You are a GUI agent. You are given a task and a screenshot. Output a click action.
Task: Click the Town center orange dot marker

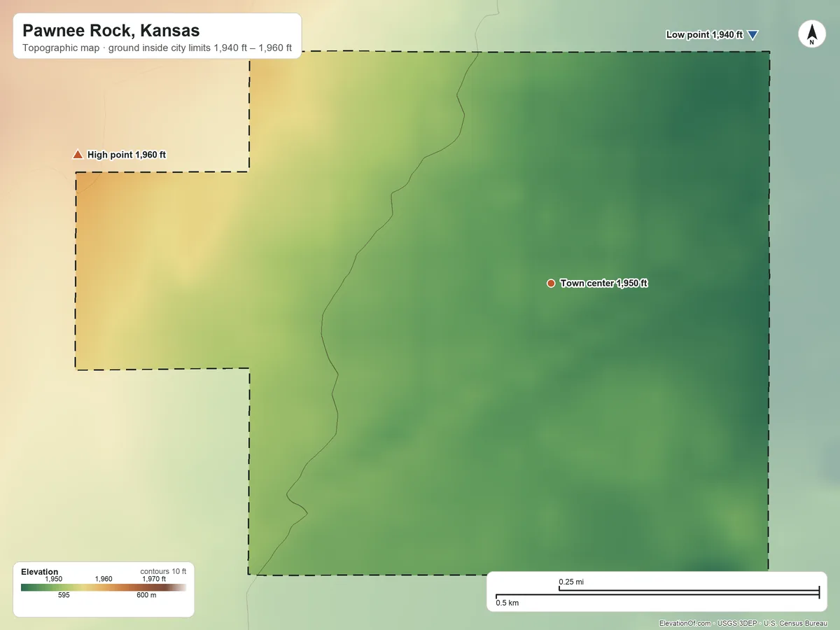point(551,283)
